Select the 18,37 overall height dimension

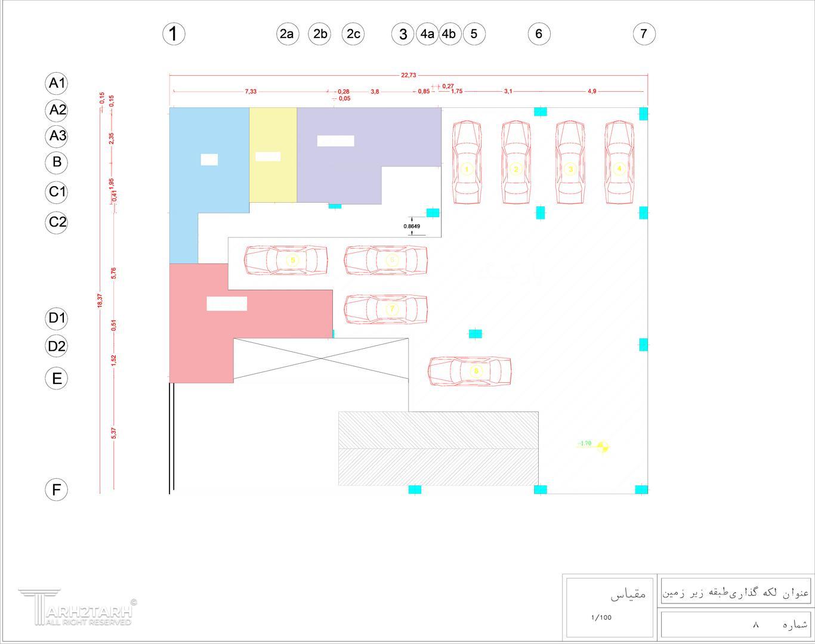click(100, 301)
